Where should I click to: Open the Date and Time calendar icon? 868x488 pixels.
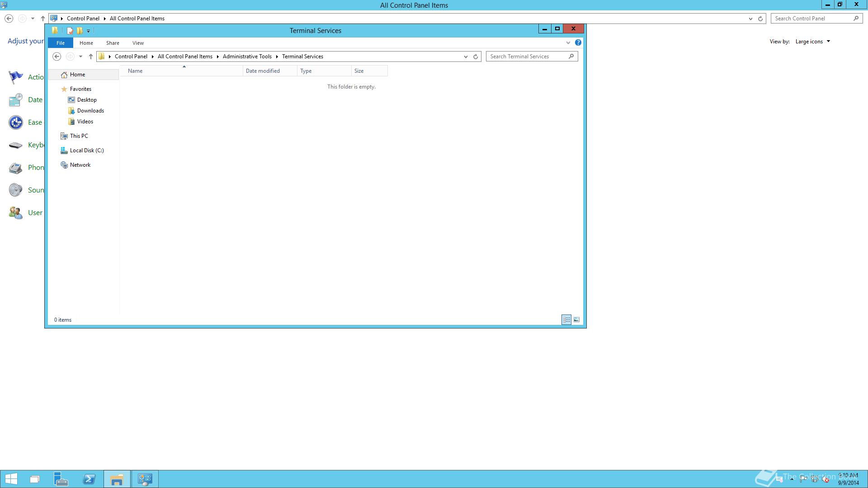click(x=16, y=100)
